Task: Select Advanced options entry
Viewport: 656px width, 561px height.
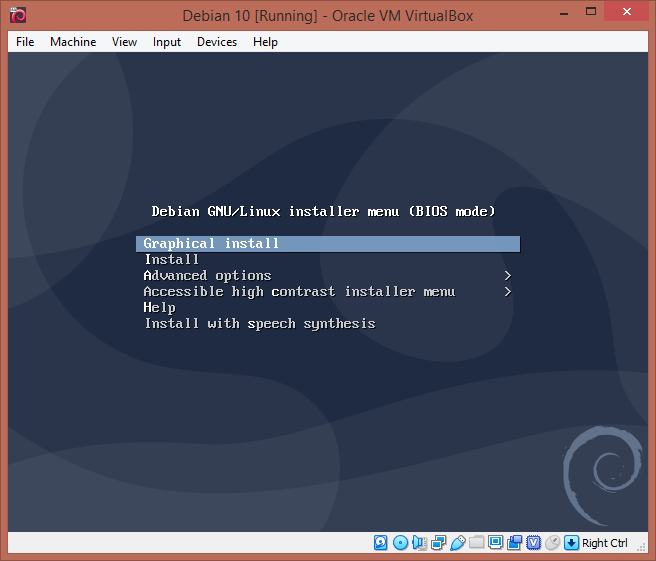Action: tap(208, 275)
